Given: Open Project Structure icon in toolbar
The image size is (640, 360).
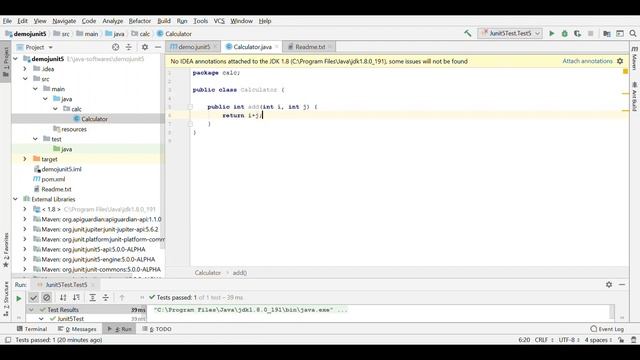Looking at the screenshot, I should click(x=607, y=33).
